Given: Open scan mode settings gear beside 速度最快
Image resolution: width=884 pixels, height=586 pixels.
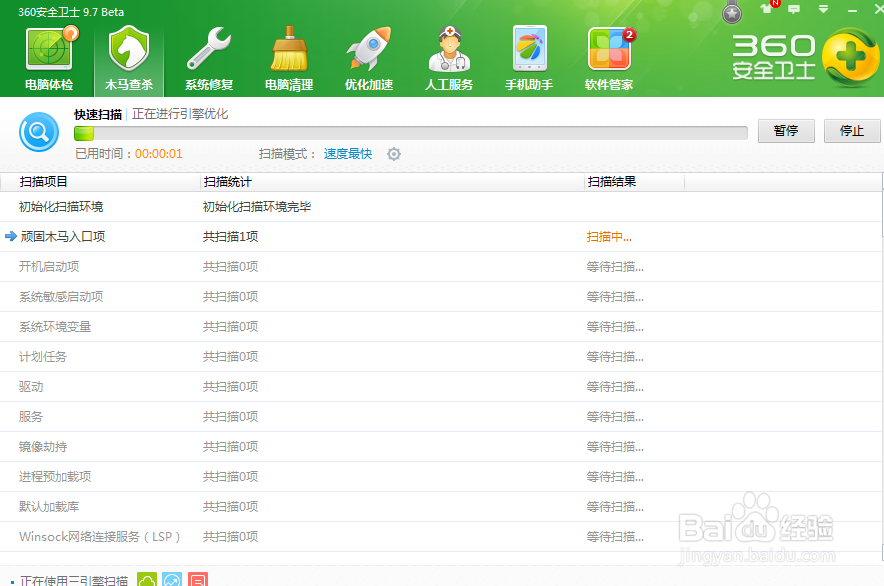Looking at the screenshot, I should [x=394, y=154].
